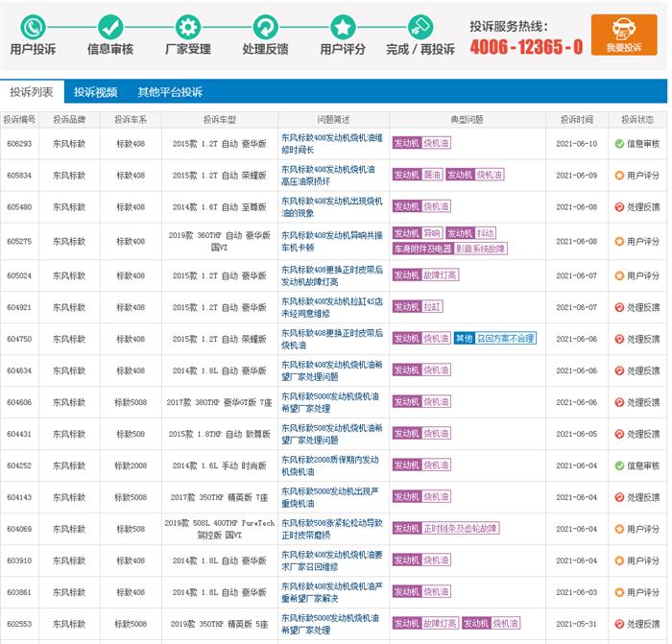Switch to the 投诉视频 tab
This screenshot has height=644, width=672.
click(x=96, y=92)
